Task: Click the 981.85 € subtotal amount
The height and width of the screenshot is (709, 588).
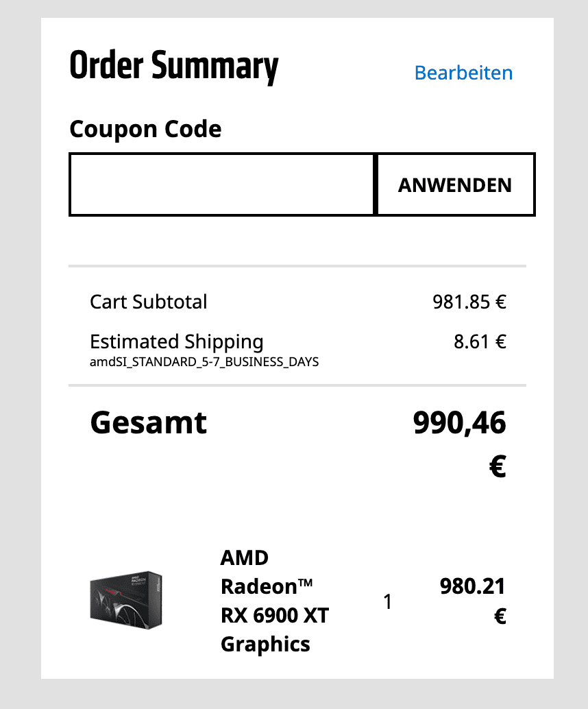Action: (x=469, y=302)
